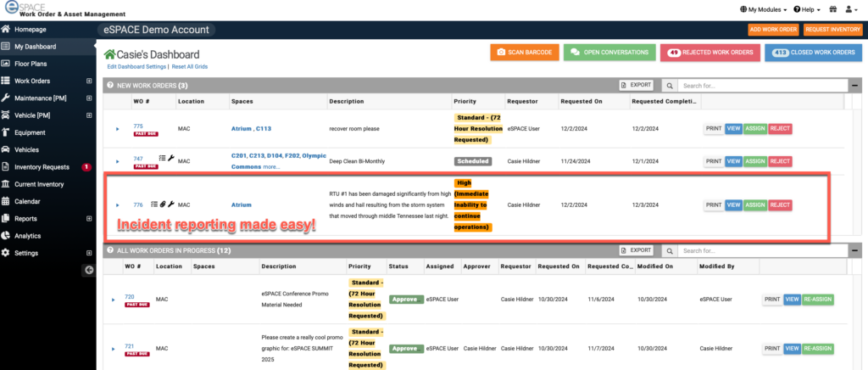View work order 721

point(793,349)
